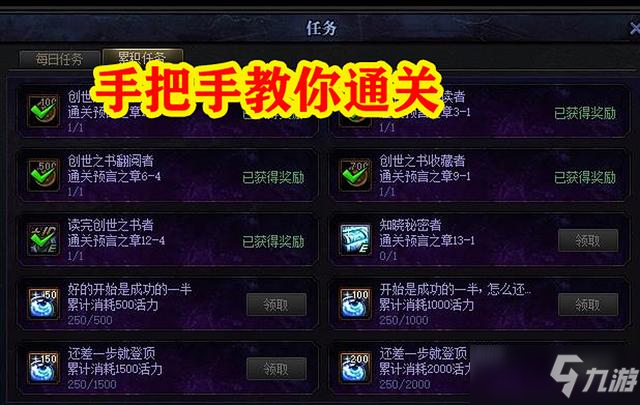Viewport: 640px width, 405px height.
Task: Click 已获得奖励 label for 预言之章9-1
Action: click(585, 178)
